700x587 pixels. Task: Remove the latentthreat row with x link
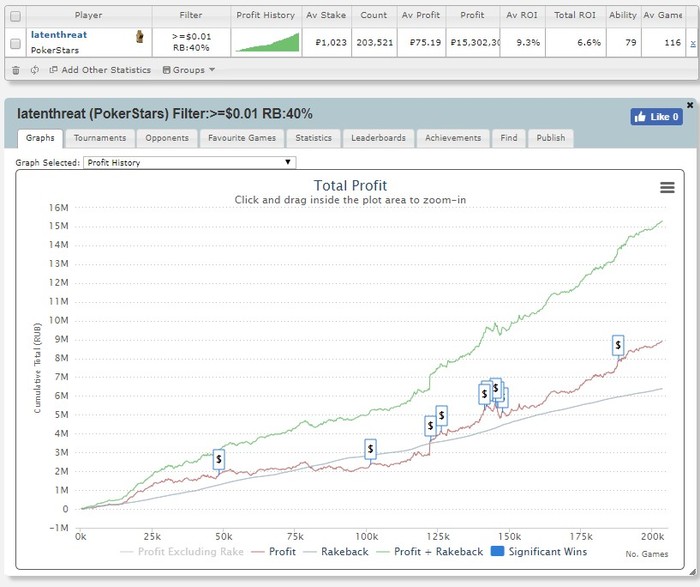point(693,43)
